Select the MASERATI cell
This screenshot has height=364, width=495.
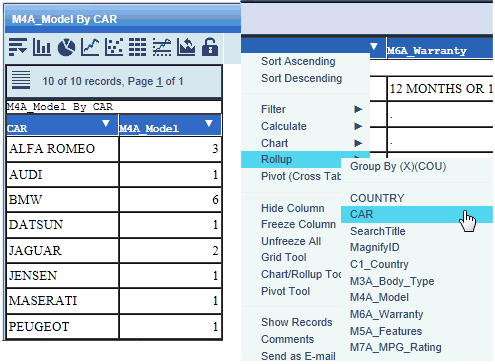click(x=62, y=301)
